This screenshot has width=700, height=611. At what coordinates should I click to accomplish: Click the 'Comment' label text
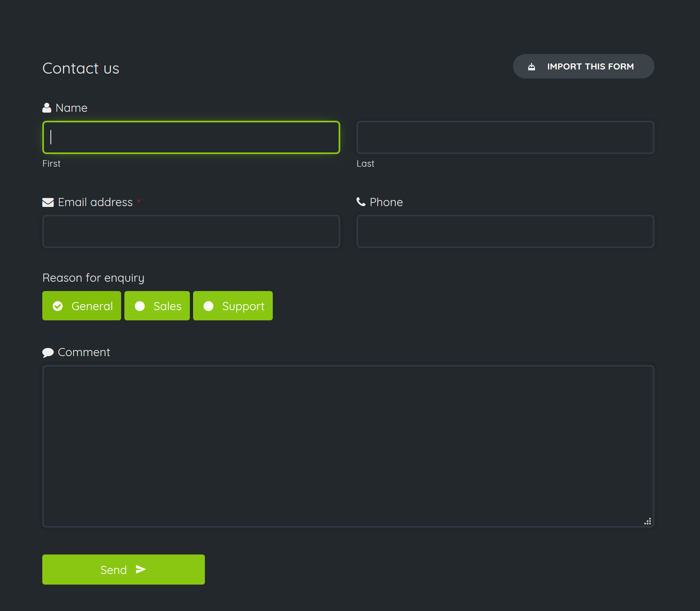tap(84, 352)
